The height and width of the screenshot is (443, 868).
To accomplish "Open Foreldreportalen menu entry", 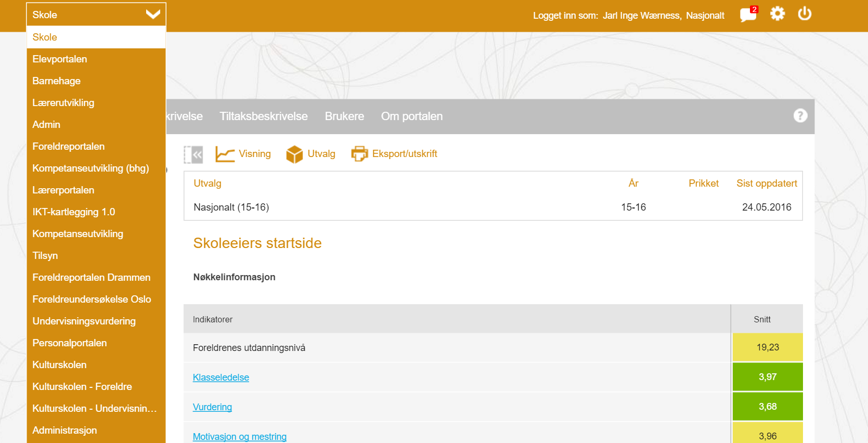I will 96,146.
